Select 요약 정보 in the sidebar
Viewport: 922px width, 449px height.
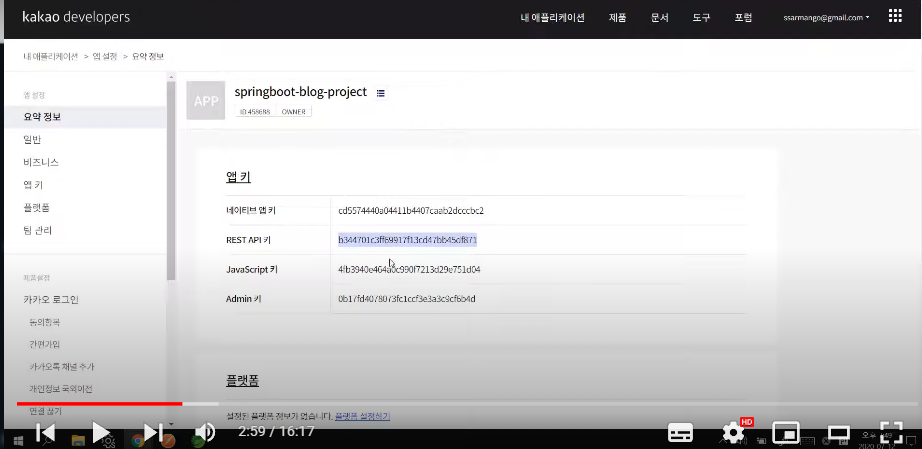tap(85, 117)
